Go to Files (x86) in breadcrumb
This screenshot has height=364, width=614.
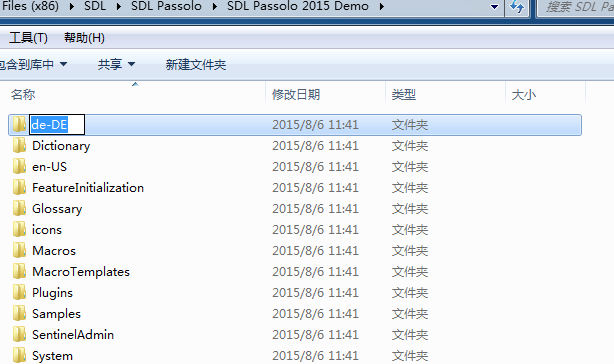(x=30, y=6)
